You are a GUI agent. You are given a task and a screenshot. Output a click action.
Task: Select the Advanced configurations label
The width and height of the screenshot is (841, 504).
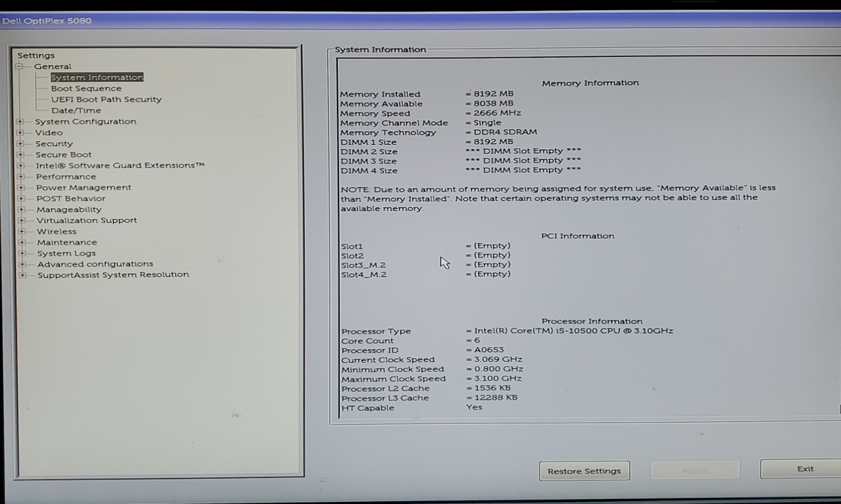tap(95, 264)
